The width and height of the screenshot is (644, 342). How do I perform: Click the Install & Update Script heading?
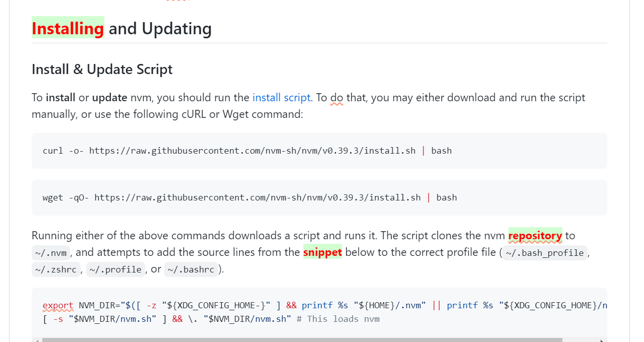[x=102, y=70]
